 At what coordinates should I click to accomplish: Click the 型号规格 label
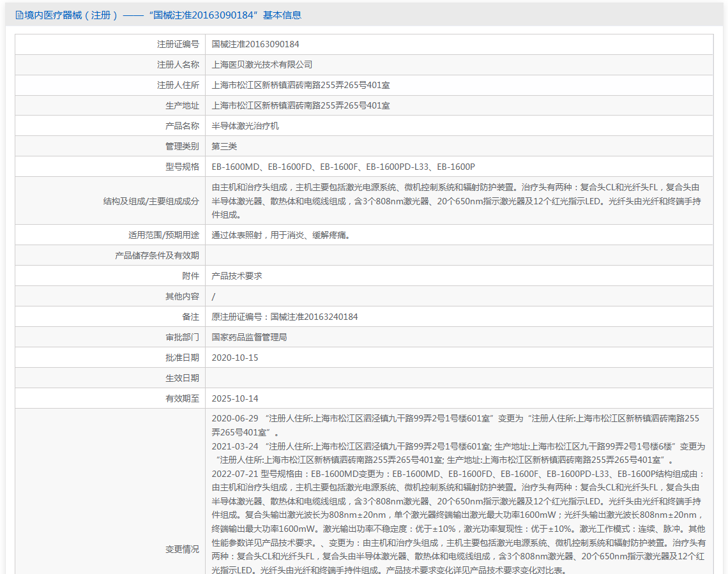coord(182,167)
